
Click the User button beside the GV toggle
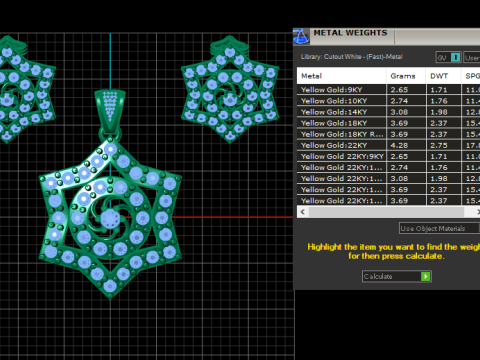(x=472, y=58)
